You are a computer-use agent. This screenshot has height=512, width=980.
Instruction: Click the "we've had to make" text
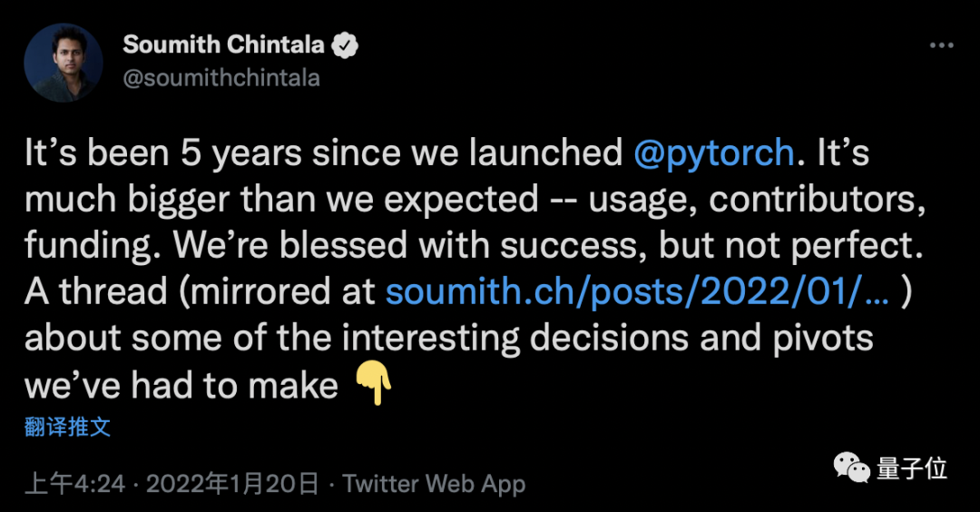181,385
